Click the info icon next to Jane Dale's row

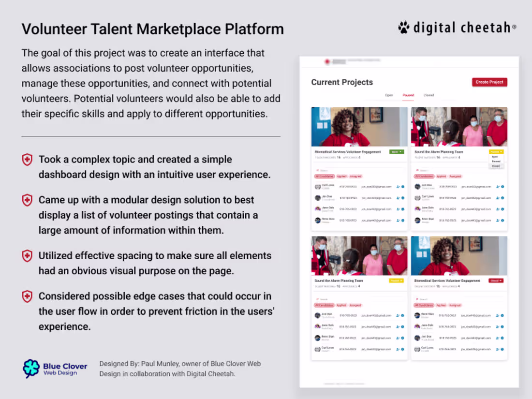[x=403, y=209]
